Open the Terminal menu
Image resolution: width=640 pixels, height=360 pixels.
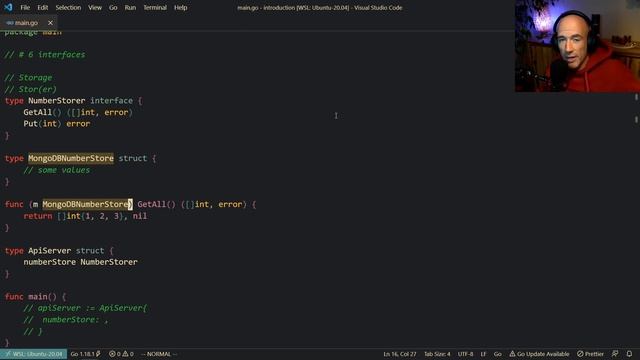[x=155, y=7]
